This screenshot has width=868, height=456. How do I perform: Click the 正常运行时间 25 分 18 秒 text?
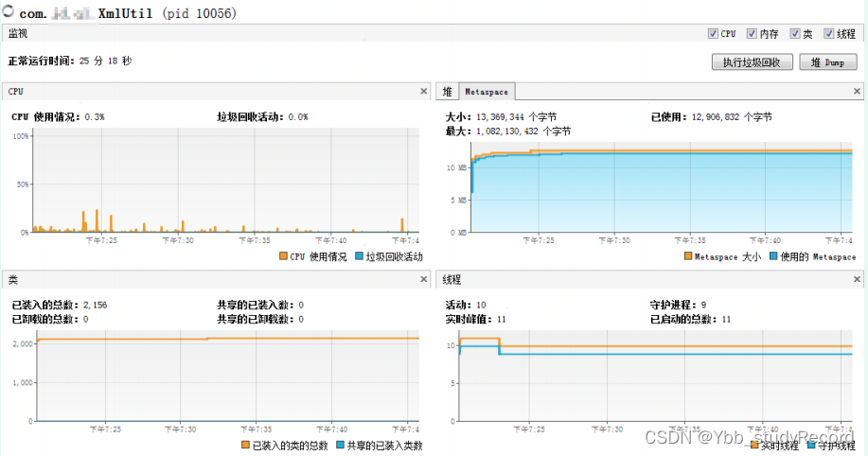[70, 61]
